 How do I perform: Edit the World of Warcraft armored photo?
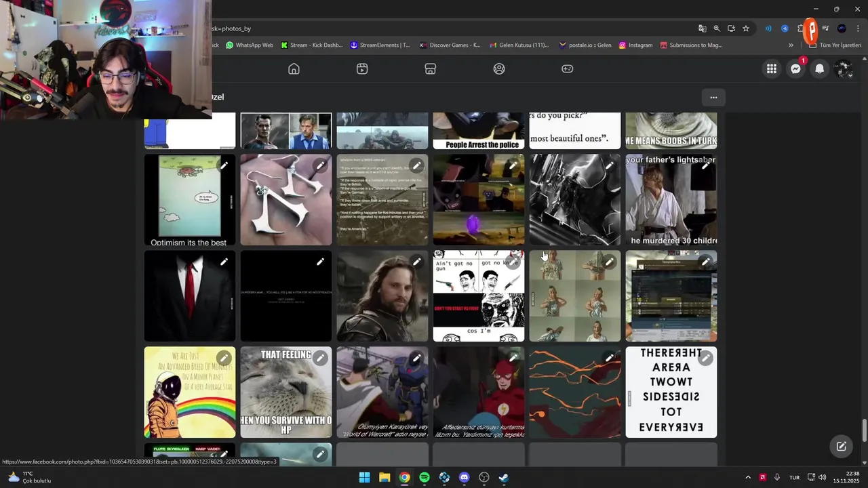point(416,358)
